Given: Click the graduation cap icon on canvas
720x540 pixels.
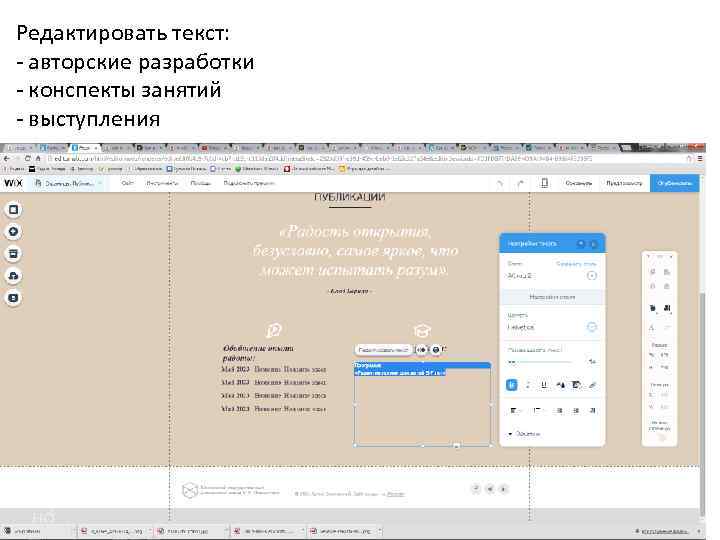Looking at the screenshot, I should coord(422,330).
